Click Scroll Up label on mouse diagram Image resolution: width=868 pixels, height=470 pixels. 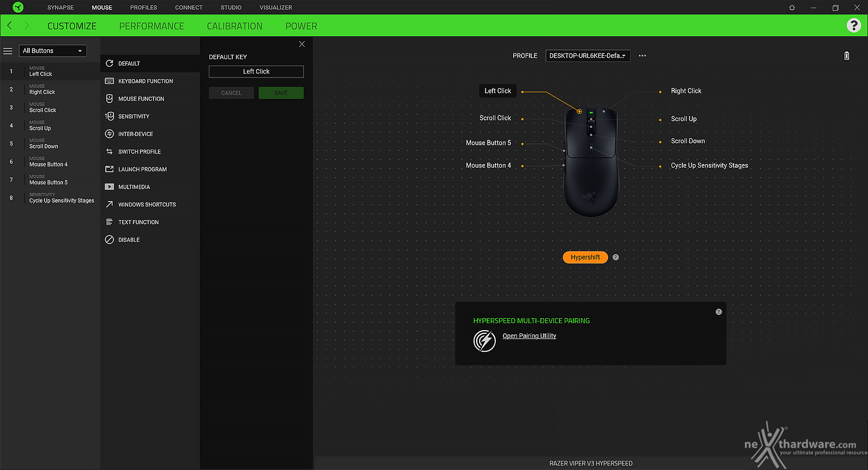click(x=684, y=119)
